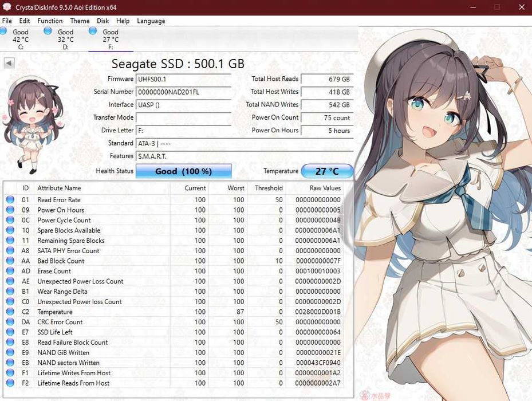
Task: Click status orb for CRC Error Count
Action: point(10,322)
